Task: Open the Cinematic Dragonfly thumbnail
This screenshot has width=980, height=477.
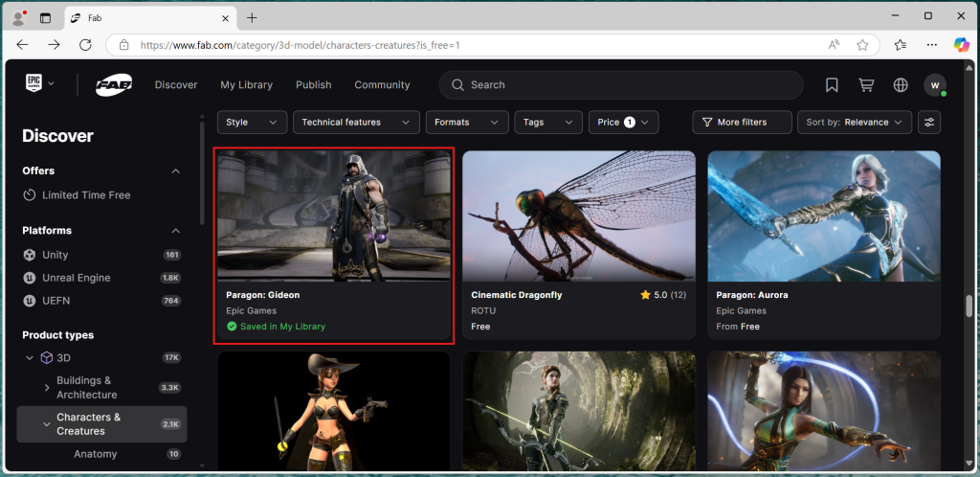Action: pyautogui.click(x=579, y=216)
